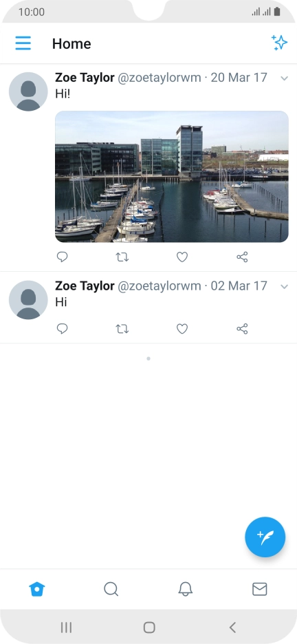Like the 'Hi!' tweet with heart icon
Screen dimensions: 297x644
[x=182, y=257]
